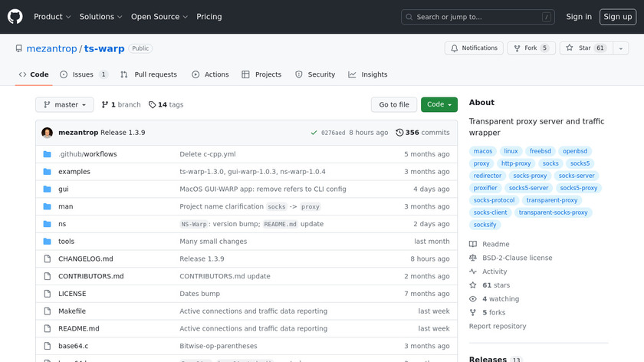Click the Go to file button
644x362 pixels.
point(394,105)
